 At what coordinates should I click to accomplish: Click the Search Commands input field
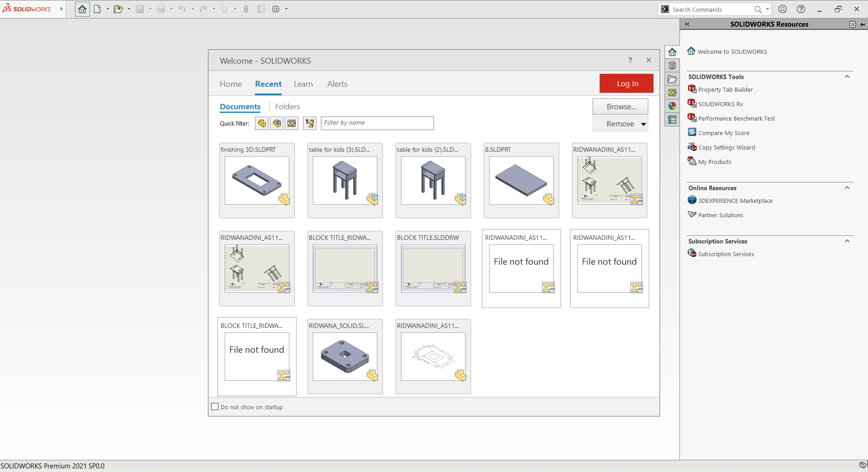pos(712,9)
